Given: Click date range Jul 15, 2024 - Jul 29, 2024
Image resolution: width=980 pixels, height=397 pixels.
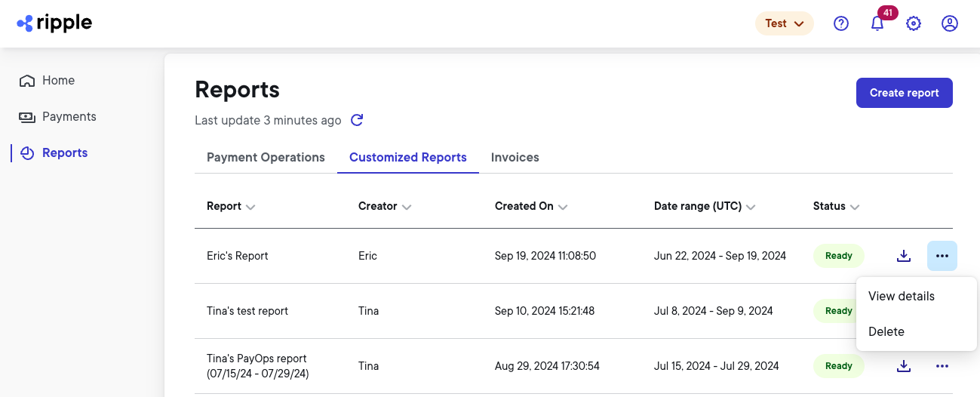Looking at the screenshot, I should click(717, 366).
